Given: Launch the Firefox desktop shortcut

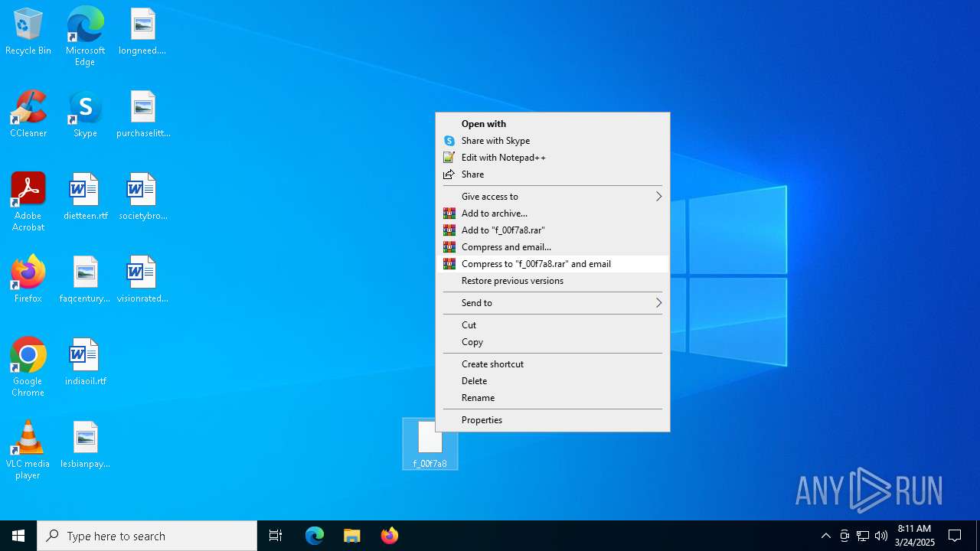Looking at the screenshot, I should point(28,279).
